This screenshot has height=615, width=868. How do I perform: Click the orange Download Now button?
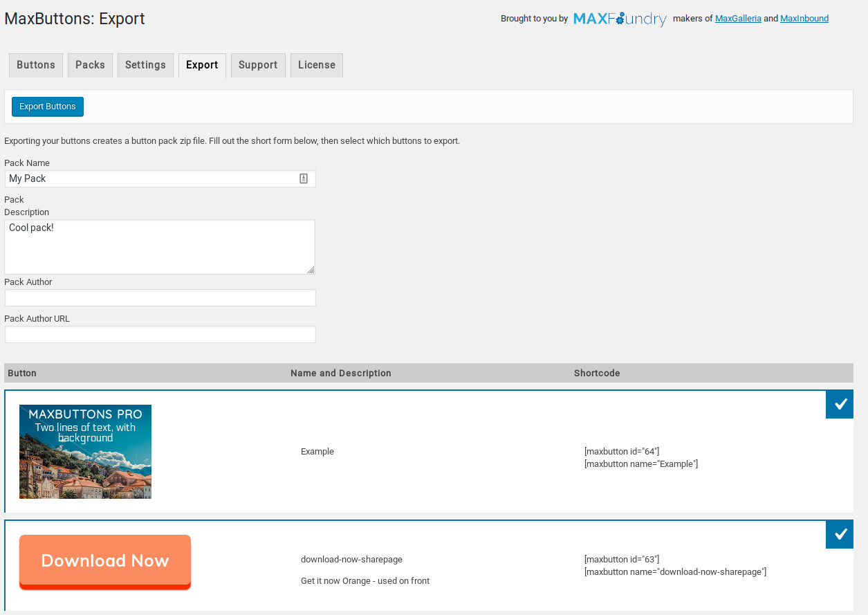pyautogui.click(x=105, y=562)
